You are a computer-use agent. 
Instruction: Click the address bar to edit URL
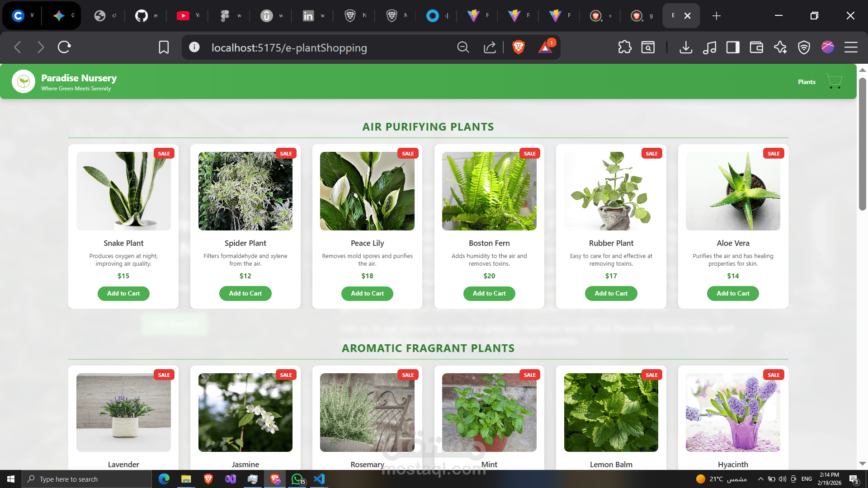click(x=316, y=47)
